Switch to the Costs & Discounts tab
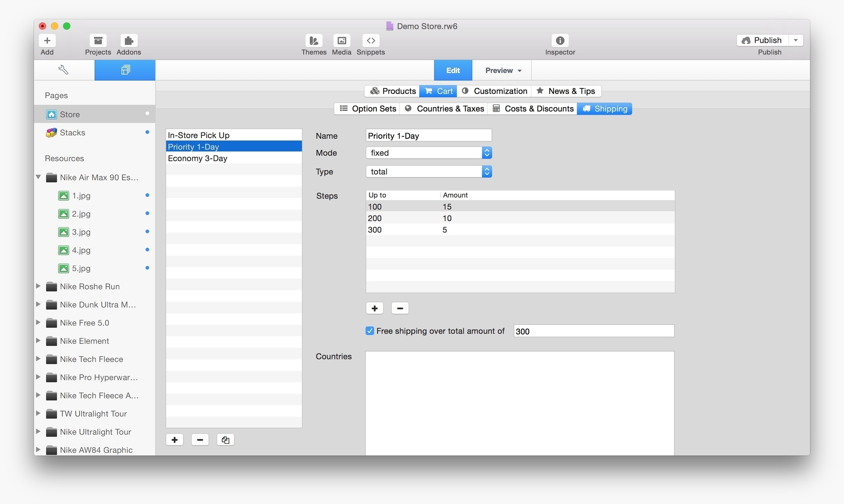Screen dimensions: 844x504 click(x=533, y=109)
